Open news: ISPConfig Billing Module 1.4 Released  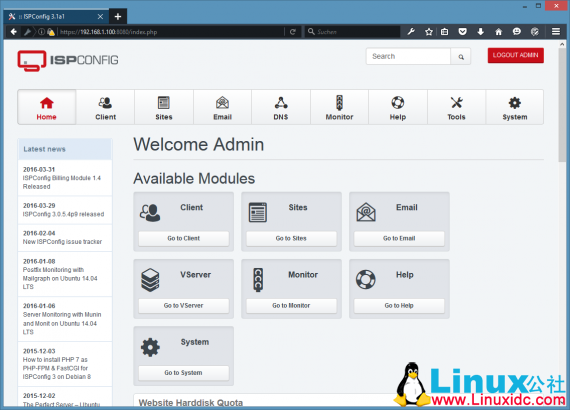click(x=62, y=182)
